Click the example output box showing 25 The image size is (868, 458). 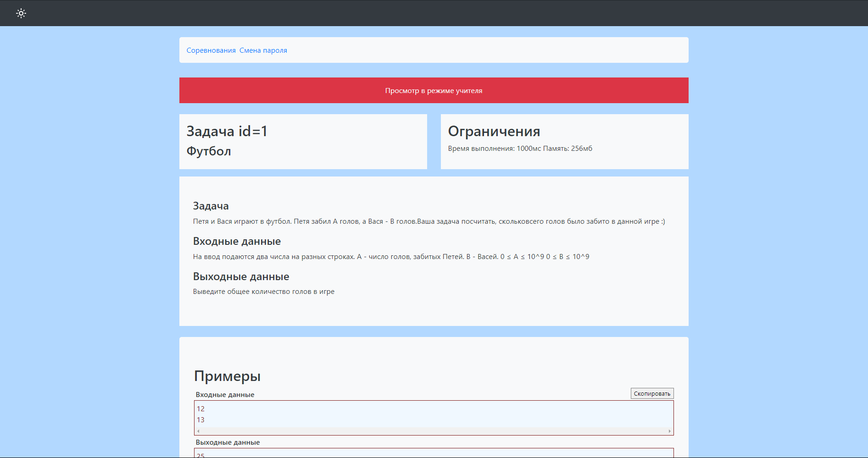[434, 453]
